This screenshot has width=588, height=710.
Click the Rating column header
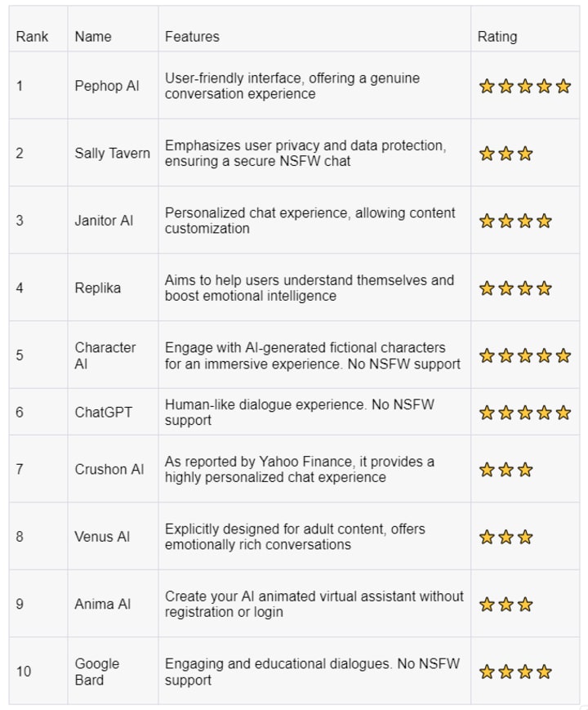(497, 36)
